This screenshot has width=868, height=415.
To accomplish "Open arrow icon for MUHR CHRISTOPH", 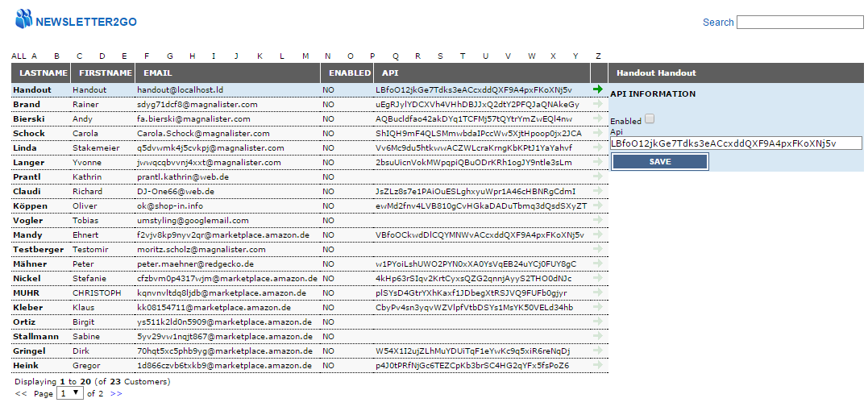I will (x=597, y=293).
